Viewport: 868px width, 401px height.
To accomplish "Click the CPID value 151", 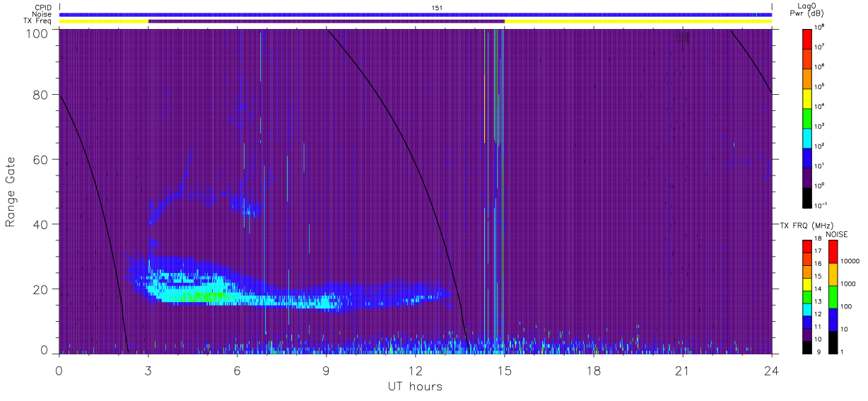I will [437, 8].
